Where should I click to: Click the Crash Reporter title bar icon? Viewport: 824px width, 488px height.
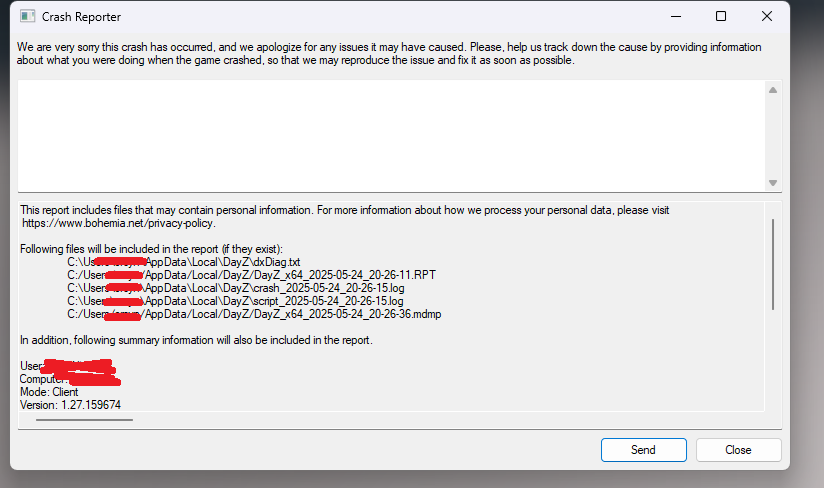(27, 16)
